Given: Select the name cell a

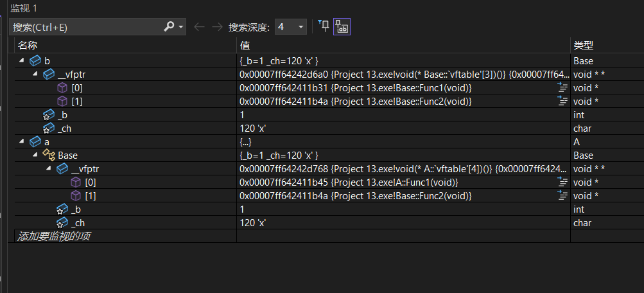Looking at the screenshot, I should pyautogui.click(x=47, y=142).
